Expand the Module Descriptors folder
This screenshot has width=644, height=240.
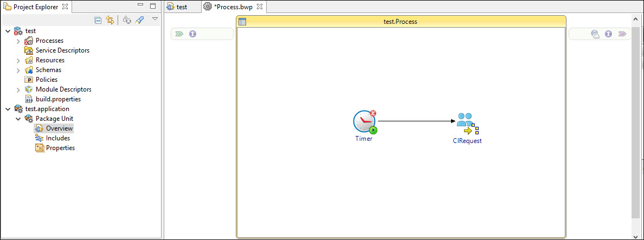coord(18,89)
